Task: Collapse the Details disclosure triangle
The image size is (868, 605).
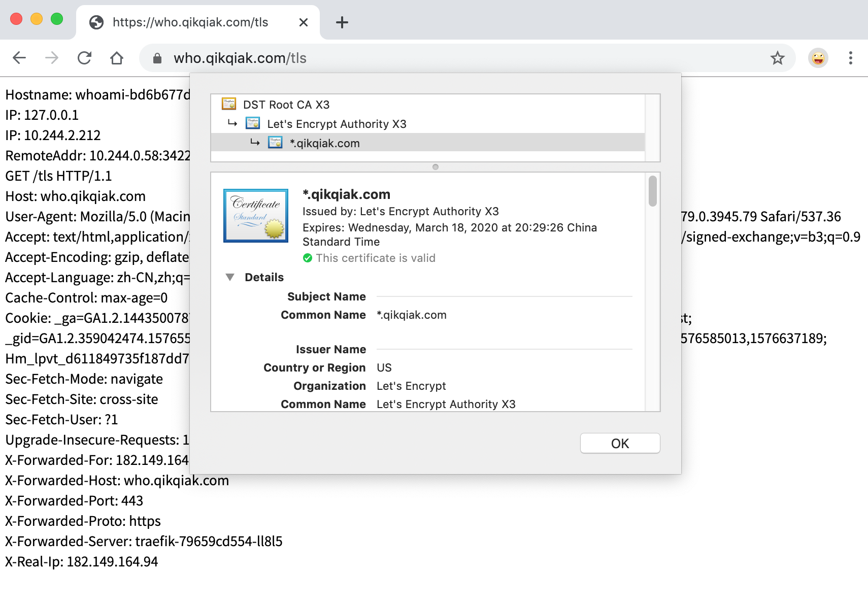Action: [231, 277]
